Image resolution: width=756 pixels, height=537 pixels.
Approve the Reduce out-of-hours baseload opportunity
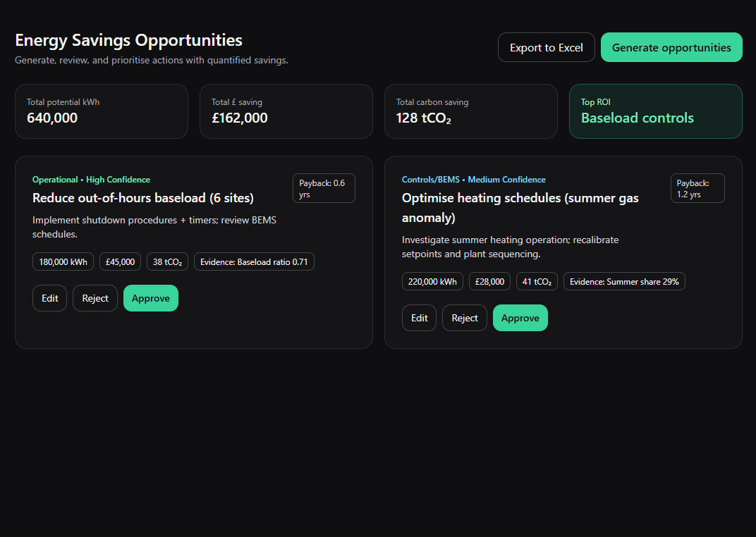[150, 297]
